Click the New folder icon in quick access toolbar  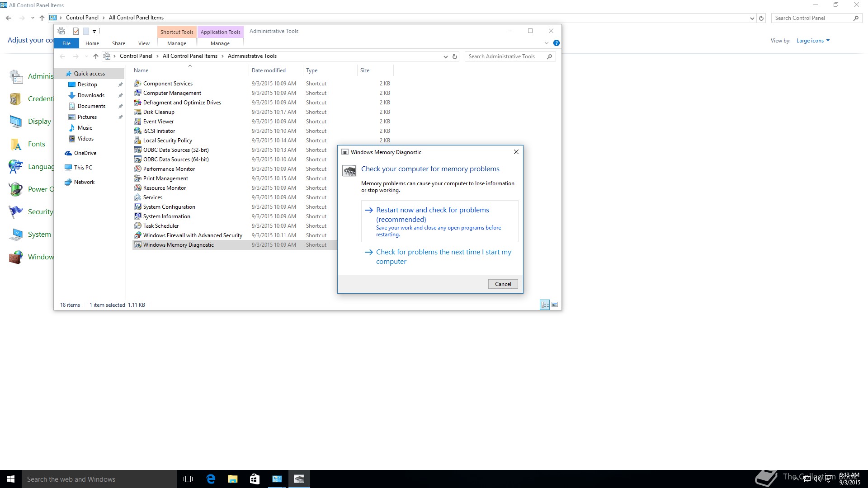pyautogui.click(x=86, y=31)
